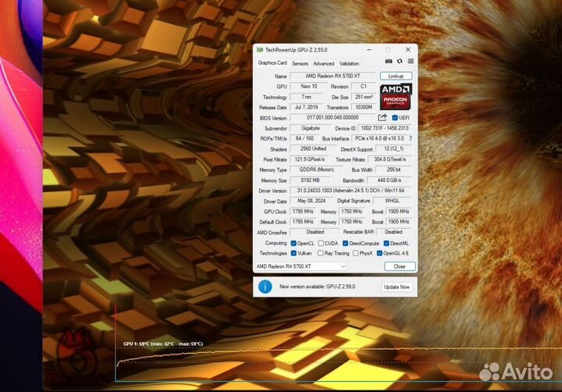562x392 pixels.
Task: Click the Lookup button
Action: pos(396,76)
